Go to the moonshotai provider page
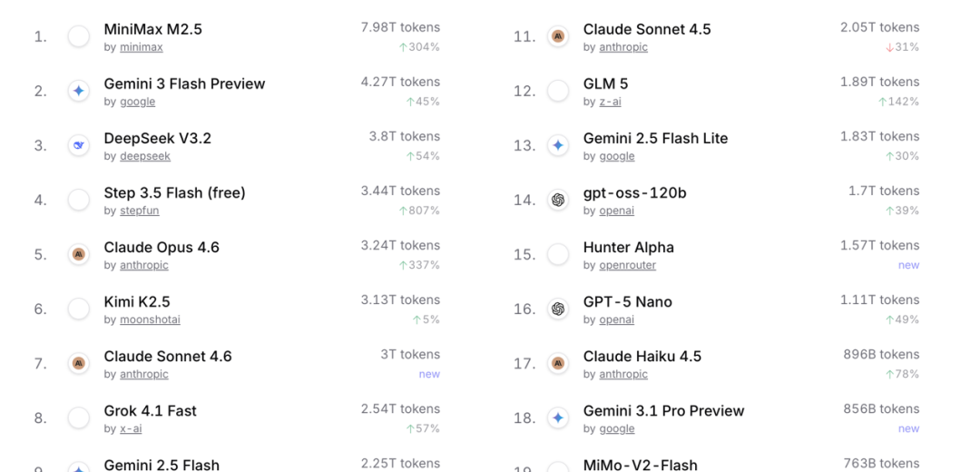The width and height of the screenshot is (980, 472). (x=150, y=320)
